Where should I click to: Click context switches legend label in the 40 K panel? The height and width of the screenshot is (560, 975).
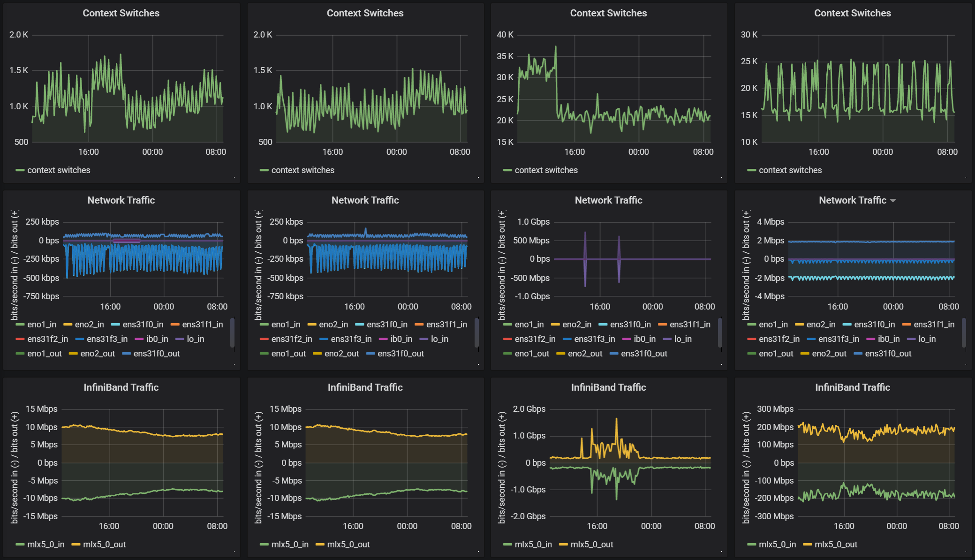[546, 170]
